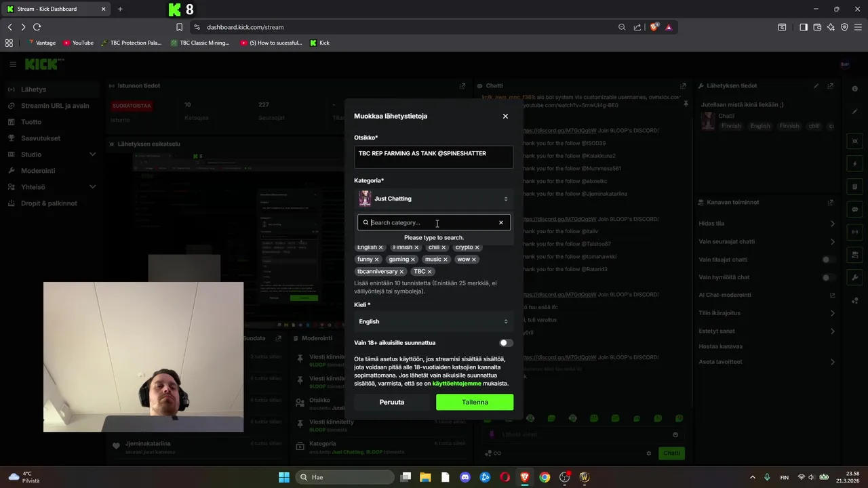
Task: Open Moderointi in the sidebar
Action: 51,171
